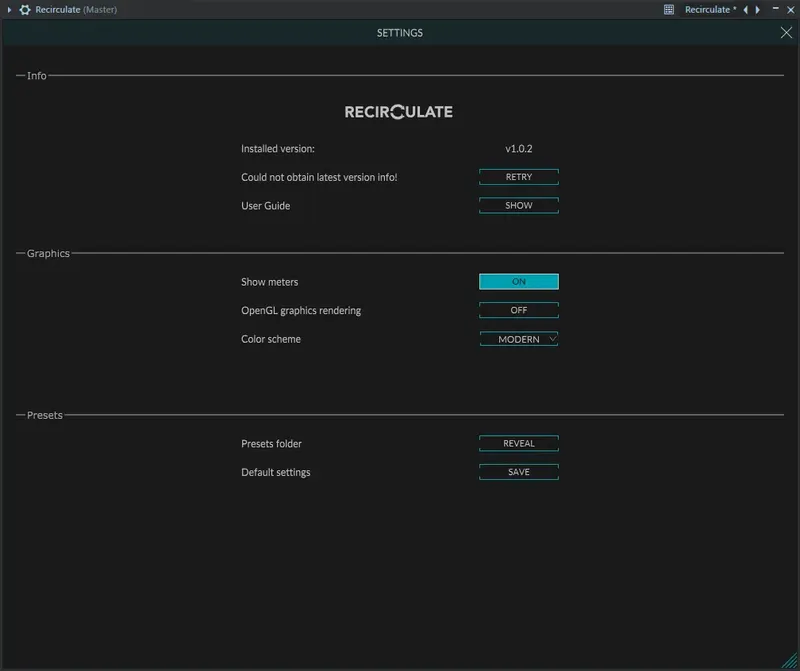The height and width of the screenshot is (671, 800).
Task: Select the previous preset arrow
Action: (745, 10)
